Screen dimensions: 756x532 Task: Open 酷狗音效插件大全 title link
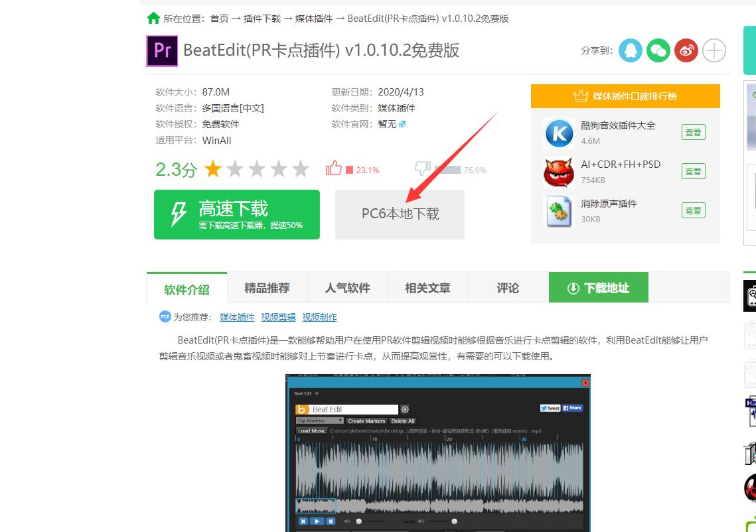coord(618,126)
